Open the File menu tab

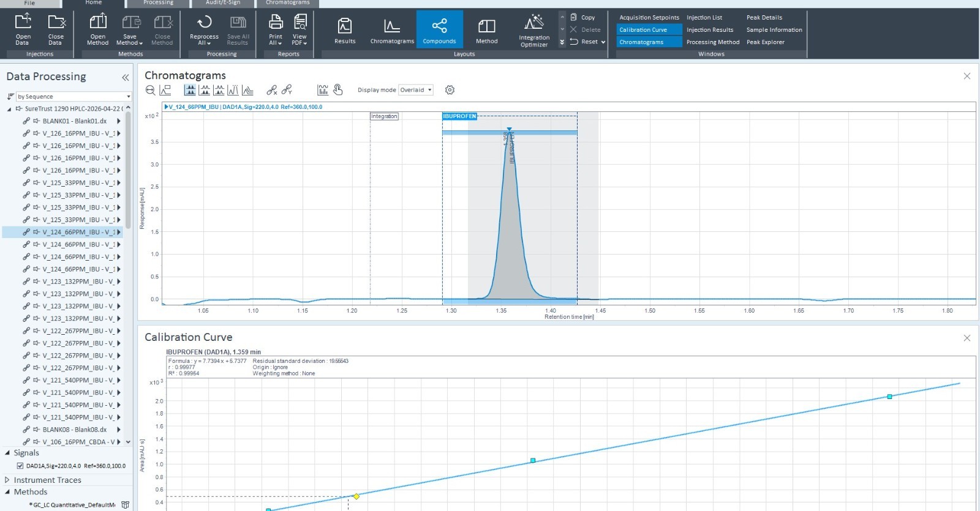(x=29, y=3)
